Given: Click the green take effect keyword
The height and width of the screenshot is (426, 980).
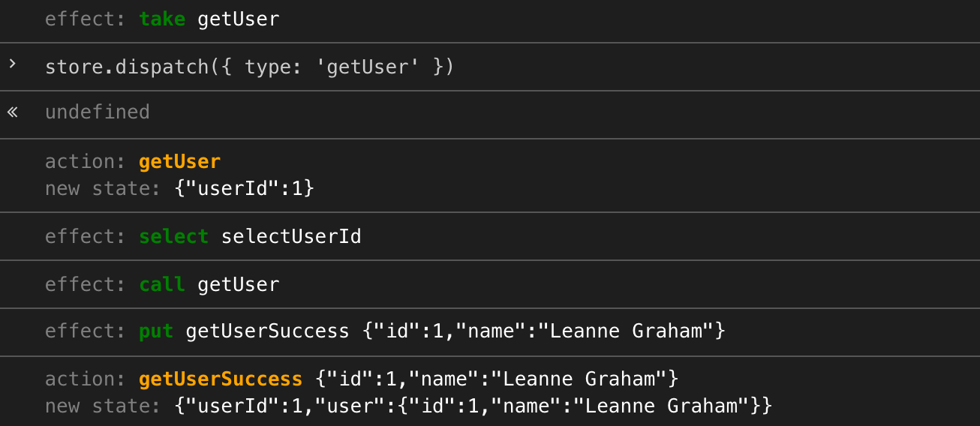Looking at the screenshot, I should pyautogui.click(x=162, y=19).
